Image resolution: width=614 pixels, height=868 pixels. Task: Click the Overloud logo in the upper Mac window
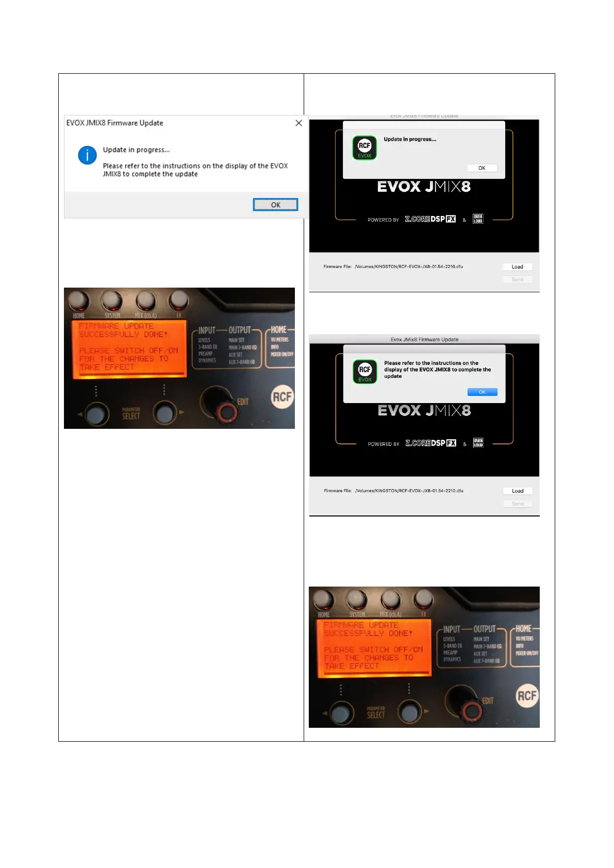pyautogui.click(x=478, y=219)
